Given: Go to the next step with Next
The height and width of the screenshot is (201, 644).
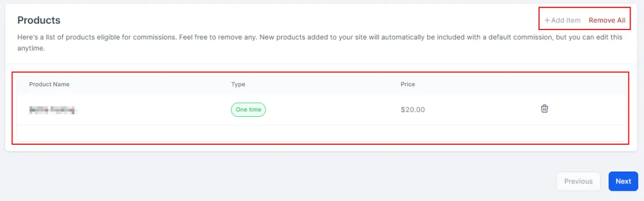Looking at the screenshot, I should 623,181.
